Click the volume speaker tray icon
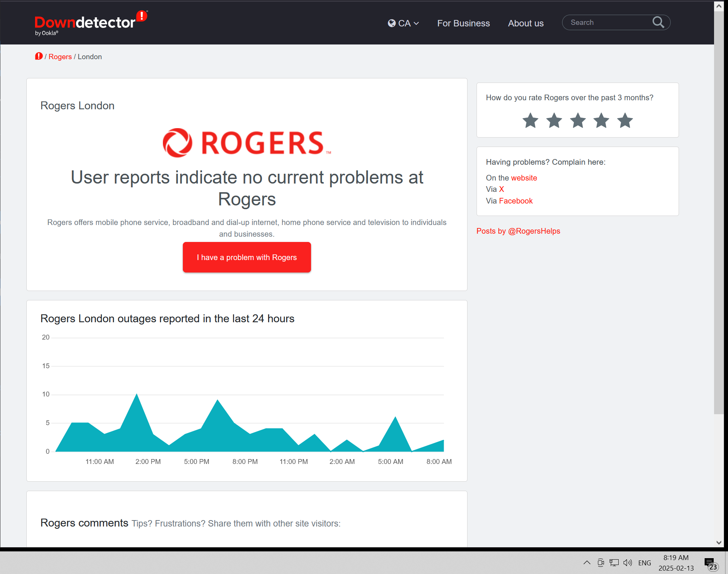The width and height of the screenshot is (728, 574). point(627,563)
